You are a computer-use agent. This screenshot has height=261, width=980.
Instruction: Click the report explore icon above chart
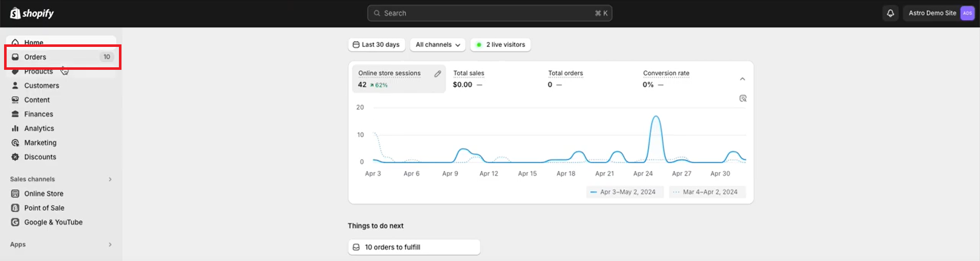click(743, 98)
